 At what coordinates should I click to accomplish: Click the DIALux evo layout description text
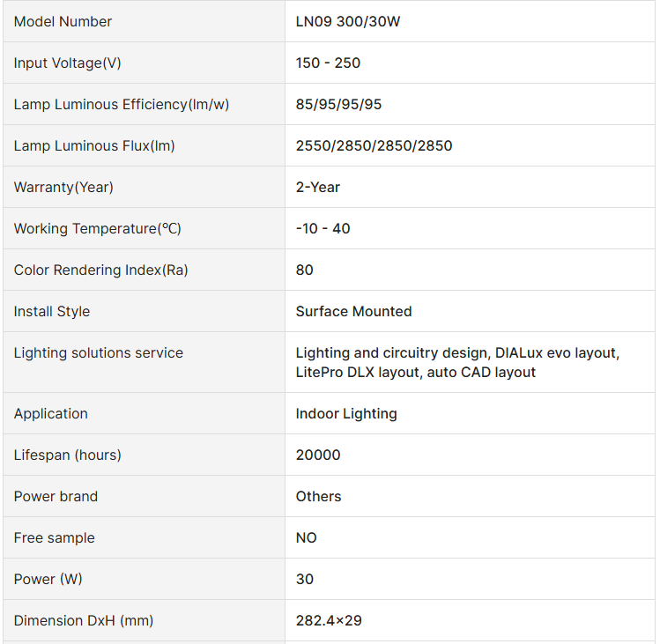555,352
